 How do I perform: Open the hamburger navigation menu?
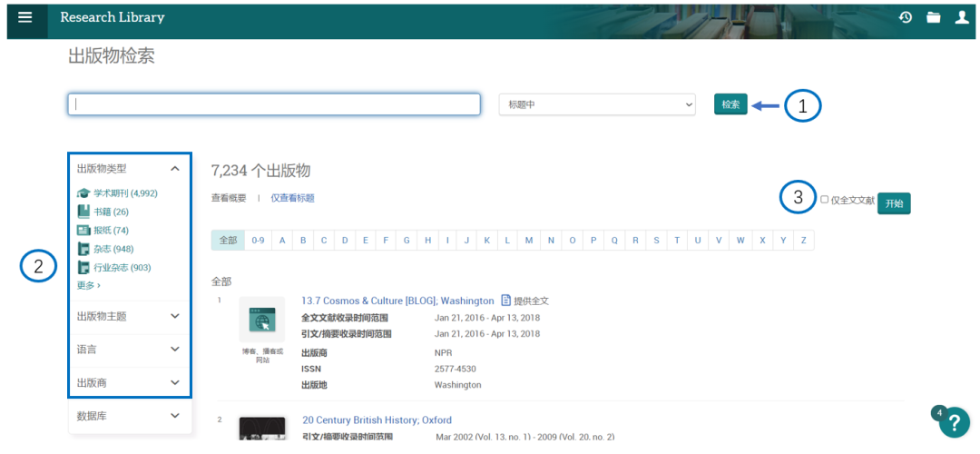coord(25,17)
